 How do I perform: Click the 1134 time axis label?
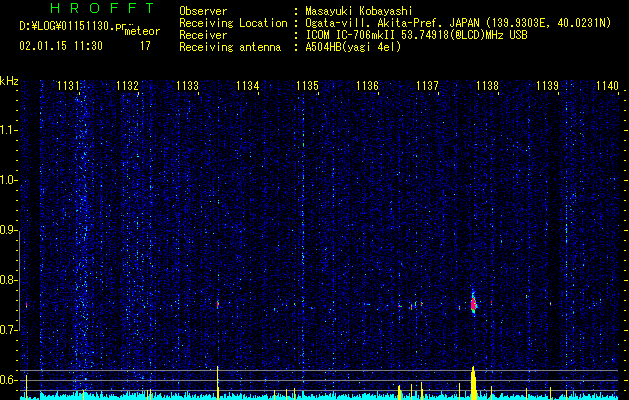pyautogui.click(x=248, y=85)
